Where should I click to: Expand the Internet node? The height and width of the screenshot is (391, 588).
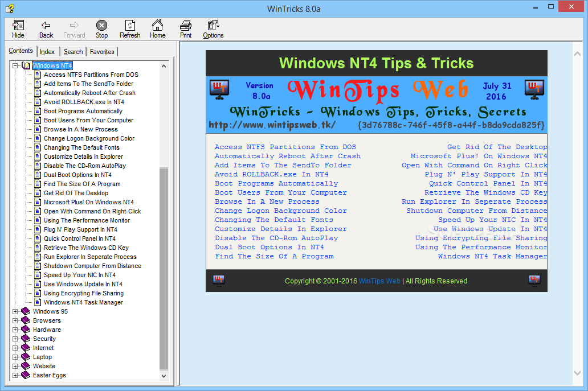(15, 348)
